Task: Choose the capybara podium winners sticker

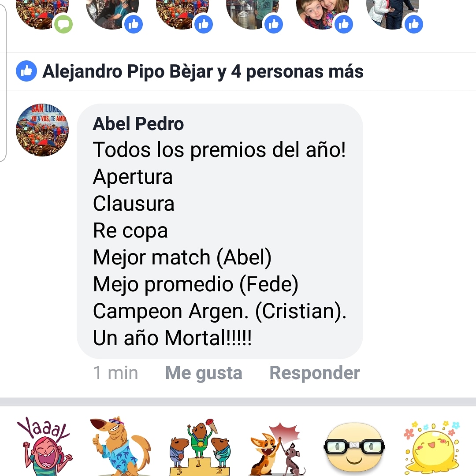Action: 199,446
